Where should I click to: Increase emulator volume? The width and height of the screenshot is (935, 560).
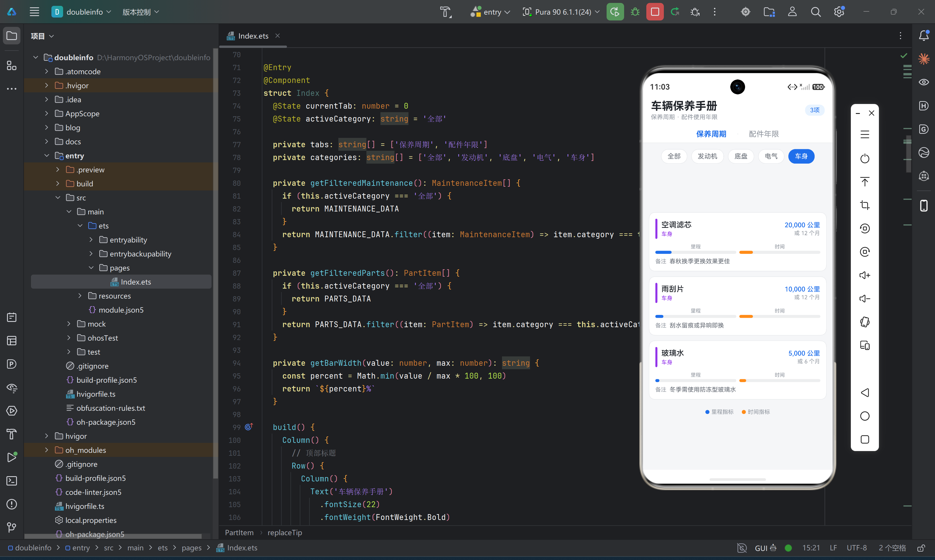(865, 275)
